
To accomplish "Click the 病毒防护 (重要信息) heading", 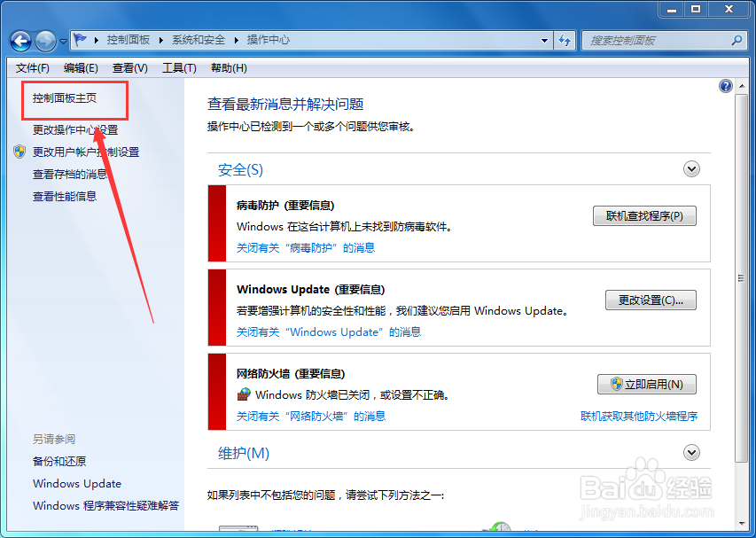I will [285, 206].
